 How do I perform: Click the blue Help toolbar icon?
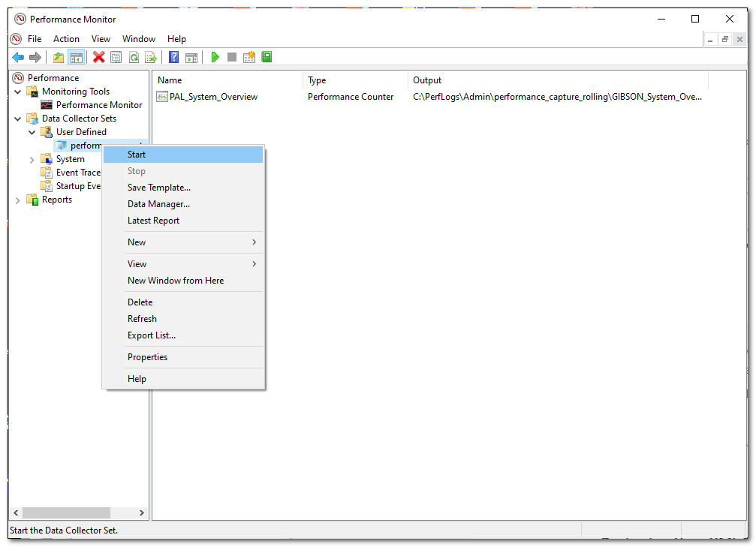pos(173,57)
